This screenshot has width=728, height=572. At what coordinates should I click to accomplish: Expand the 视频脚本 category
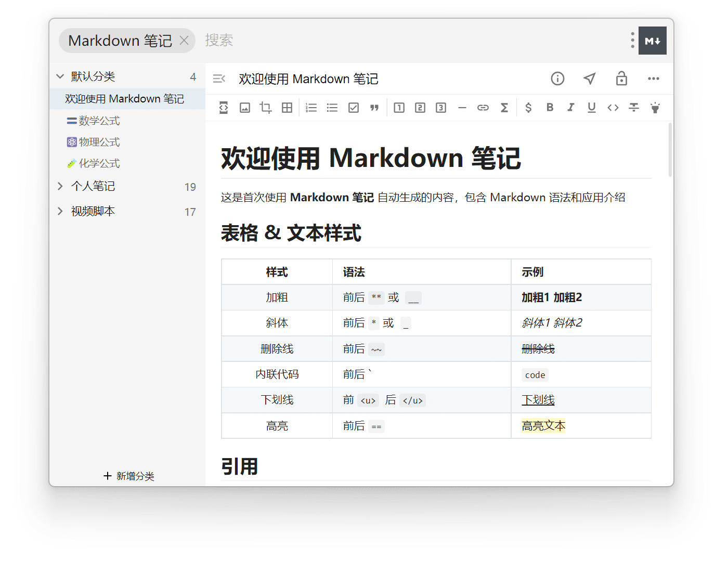(60, 211)
